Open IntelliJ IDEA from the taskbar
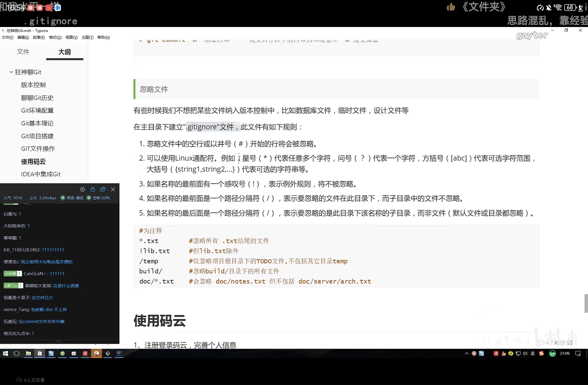Screen dimensions: 588x385 [119, 353]
